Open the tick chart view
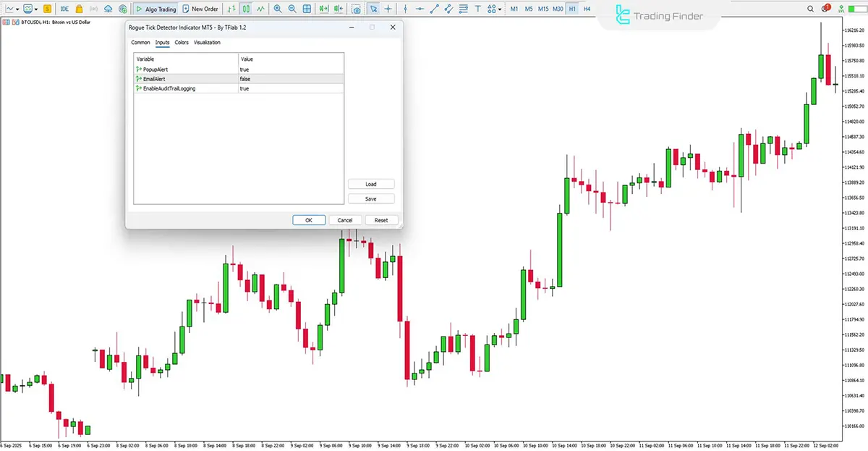Image resolution: width=868 pixels, height=451 pixels. [261, 9]
